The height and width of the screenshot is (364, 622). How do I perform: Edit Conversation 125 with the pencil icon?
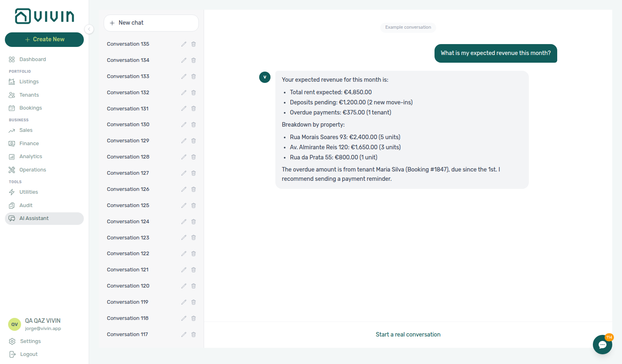point(184,205)
